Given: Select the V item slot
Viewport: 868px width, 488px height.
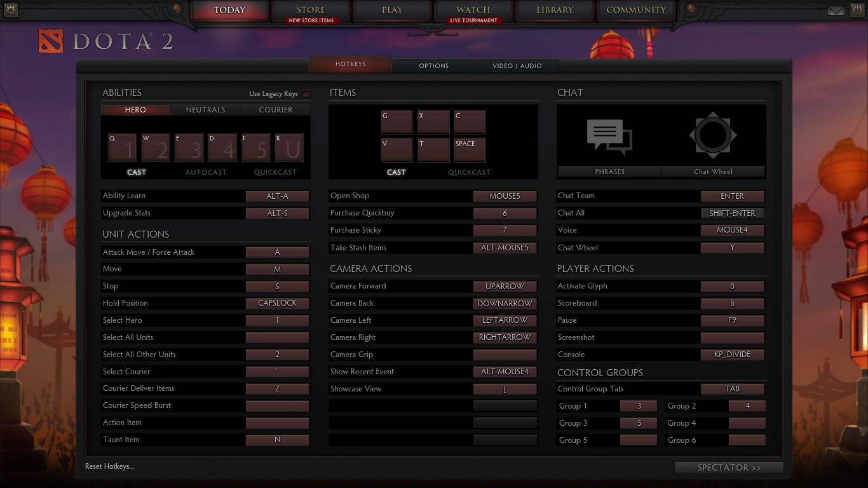Looking at the screenshot, I should tap(397, 150).
